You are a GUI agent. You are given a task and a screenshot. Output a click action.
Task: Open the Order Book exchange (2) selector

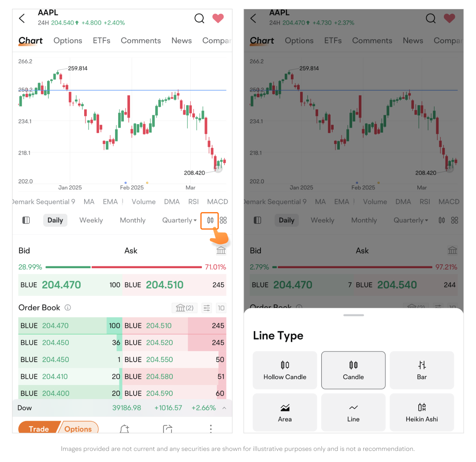coord(185,308)
